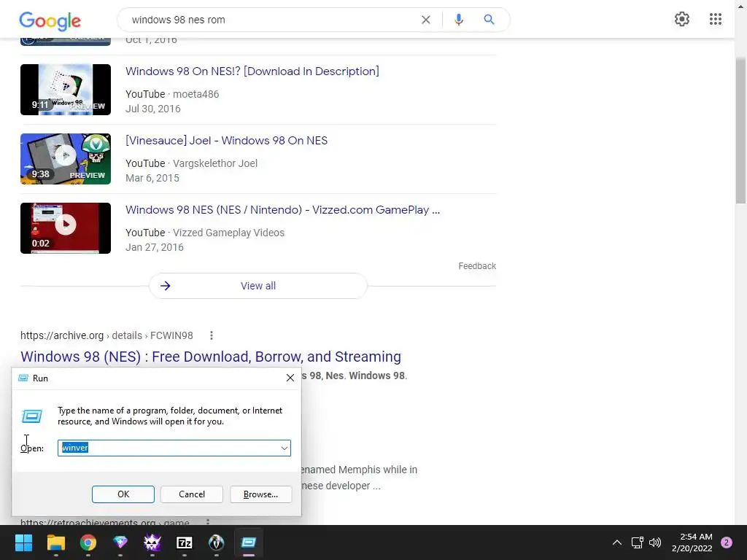Launch 7-Zip from the taskbar

tap(185, 542)
